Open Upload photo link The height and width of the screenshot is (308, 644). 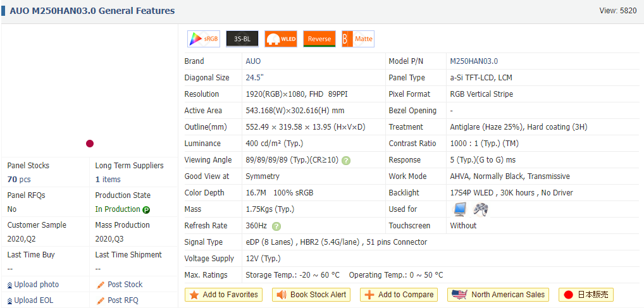pos(37,285)
